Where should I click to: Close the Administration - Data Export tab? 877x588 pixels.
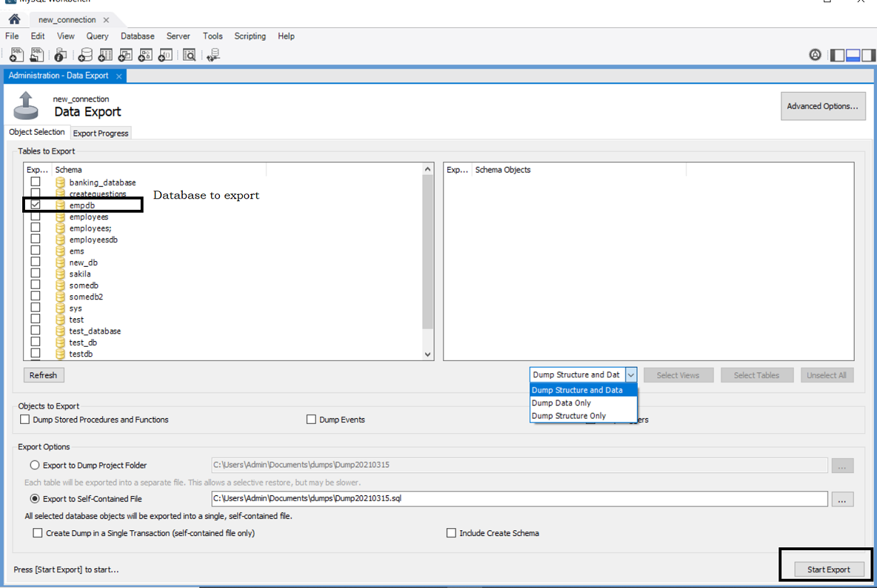[119, 76]
